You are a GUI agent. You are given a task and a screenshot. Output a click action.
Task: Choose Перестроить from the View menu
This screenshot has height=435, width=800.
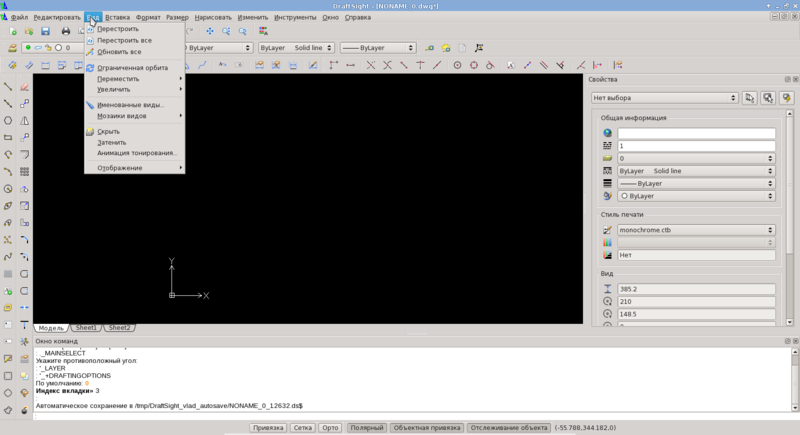coord(135,29)
